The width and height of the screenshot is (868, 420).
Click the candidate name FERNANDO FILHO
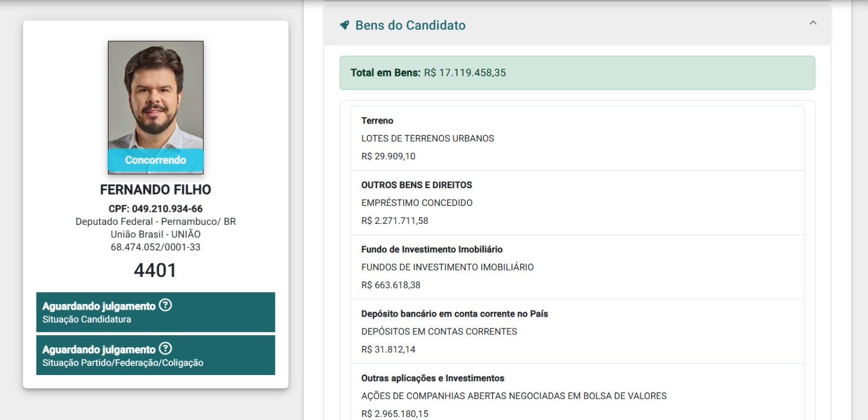click(156, 190)
